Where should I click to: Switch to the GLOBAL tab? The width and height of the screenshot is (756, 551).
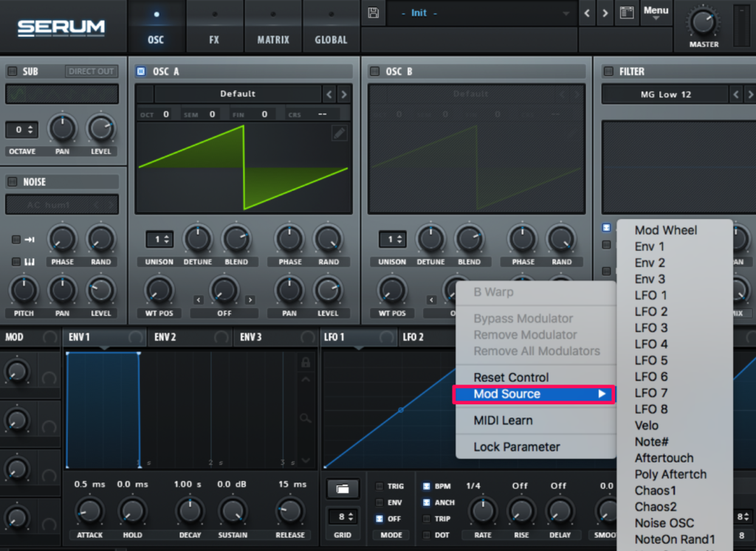pos(331,27)
